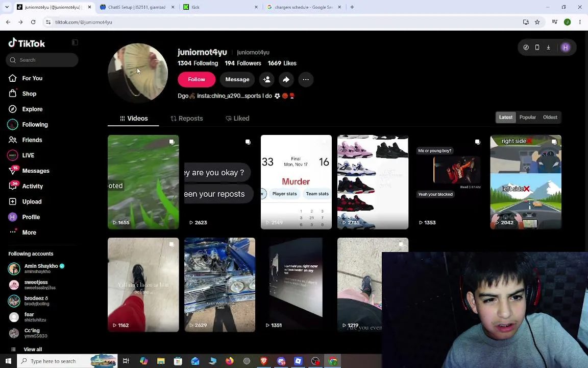Open Amin Shaykho's followed account
The width and height of the screenshot is (588, 368).
coord(37,268)
